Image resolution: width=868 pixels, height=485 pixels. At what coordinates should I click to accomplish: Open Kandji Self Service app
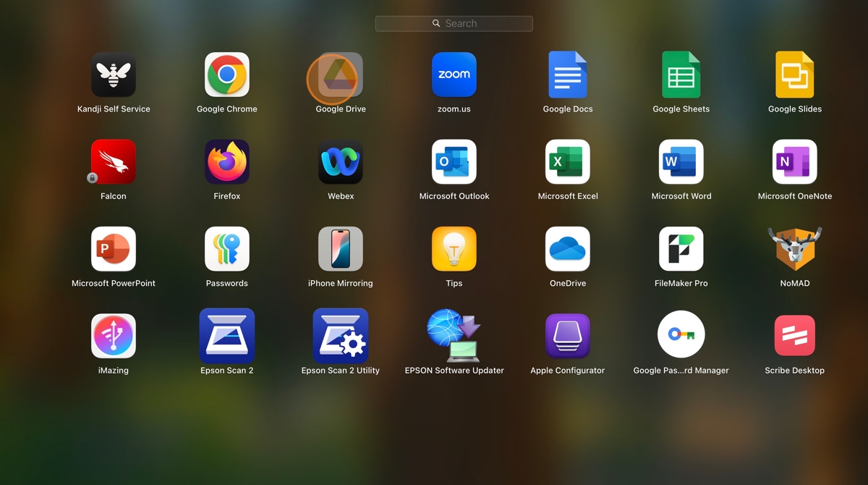(114, 75)
